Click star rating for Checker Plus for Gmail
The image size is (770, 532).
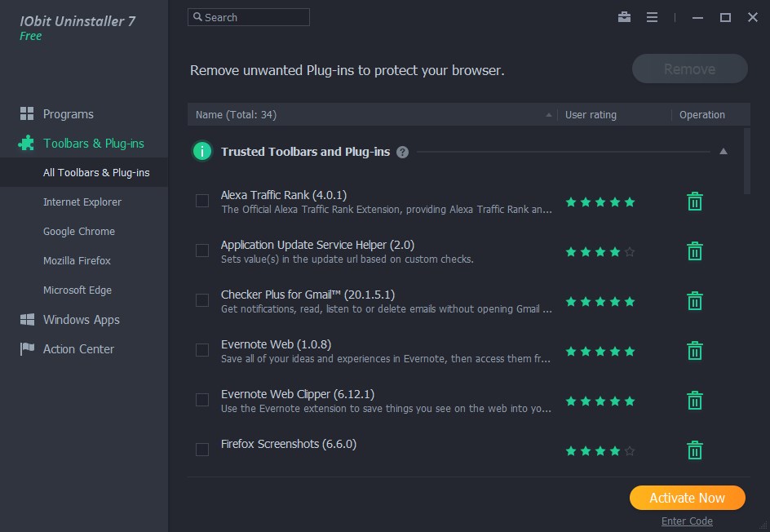coord(600,302)
